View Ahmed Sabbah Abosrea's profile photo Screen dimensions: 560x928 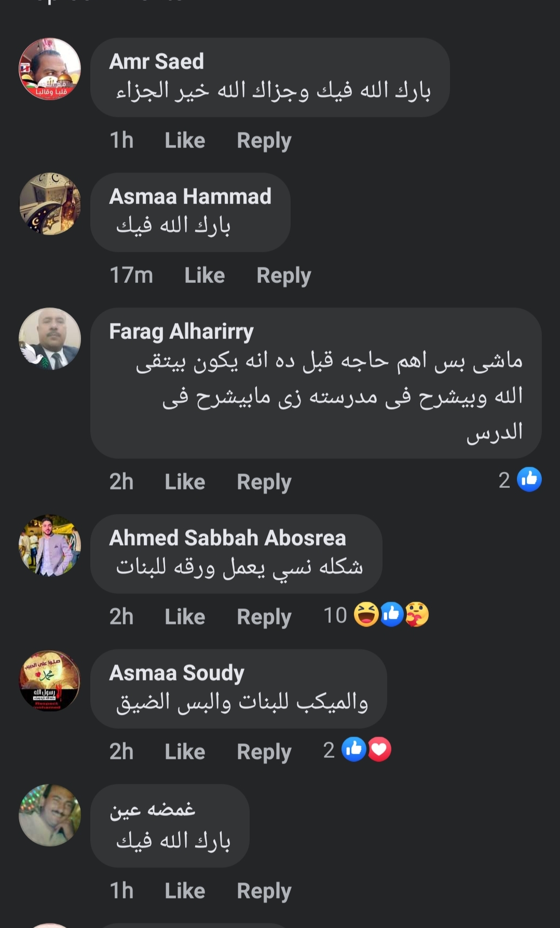tap(50, 545)
